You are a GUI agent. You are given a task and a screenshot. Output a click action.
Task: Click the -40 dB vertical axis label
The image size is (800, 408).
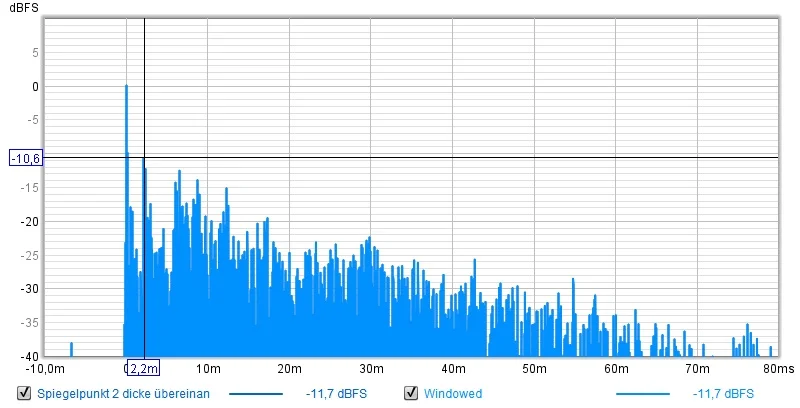(x=30, y=356)
